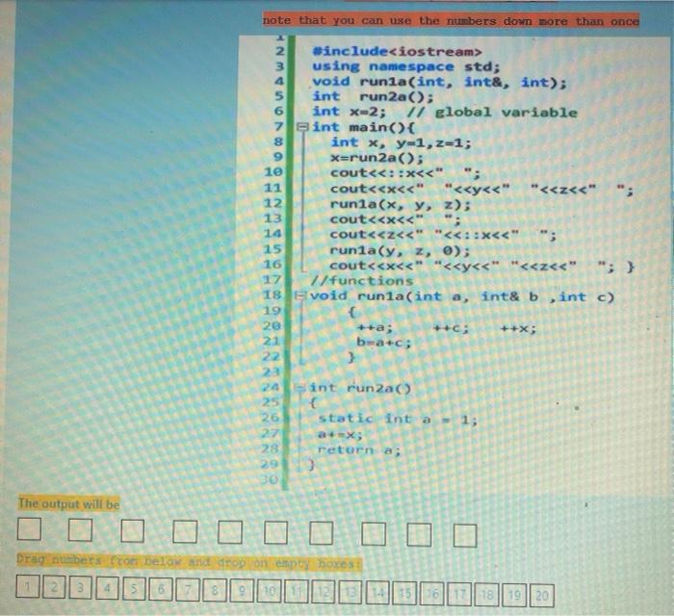
Task: Click the '// global variable' comment
Action: tap(492, 113)
